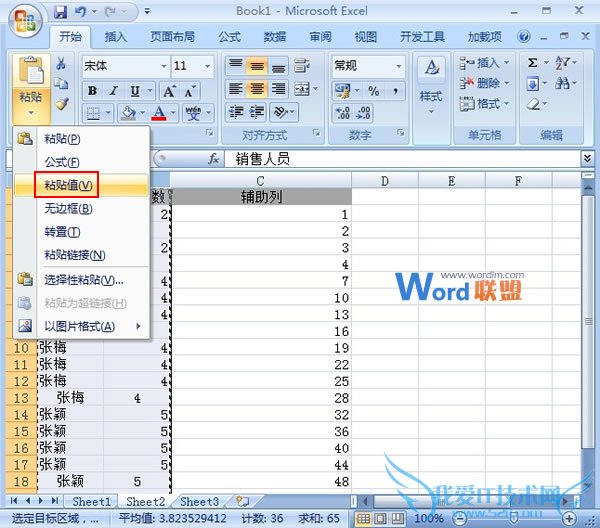Open the 公式 ribbon tab
The width and height of the screenshot is (600, 528).
(x=229, y=37)
